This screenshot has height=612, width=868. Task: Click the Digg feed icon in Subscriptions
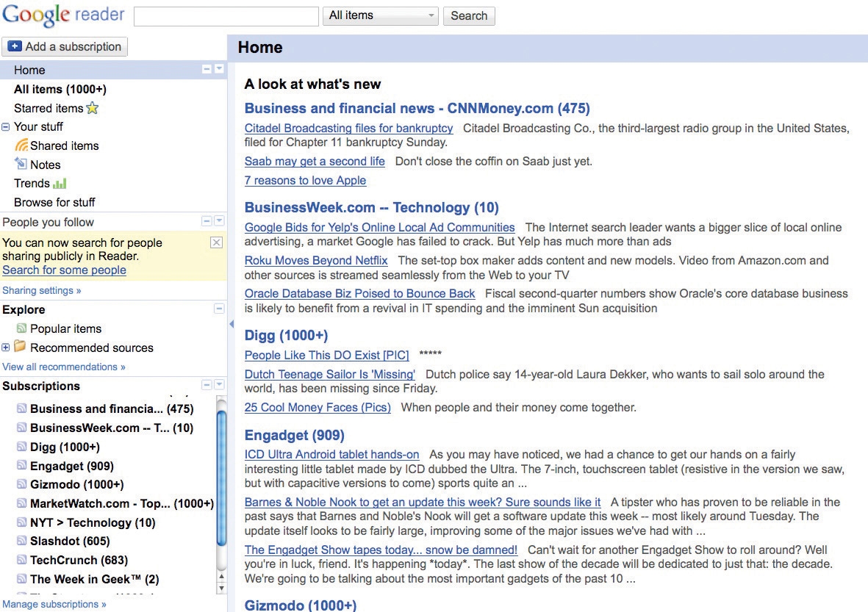(23, 447)
